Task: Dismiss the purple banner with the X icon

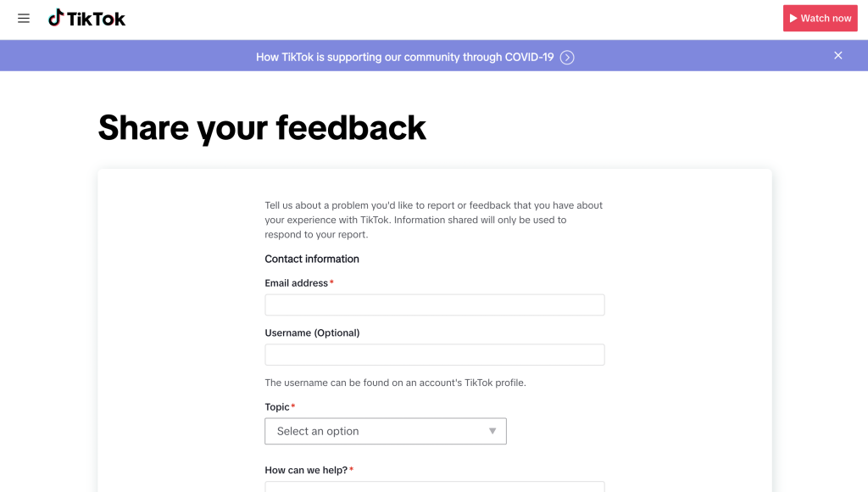Action: point(837,55)
